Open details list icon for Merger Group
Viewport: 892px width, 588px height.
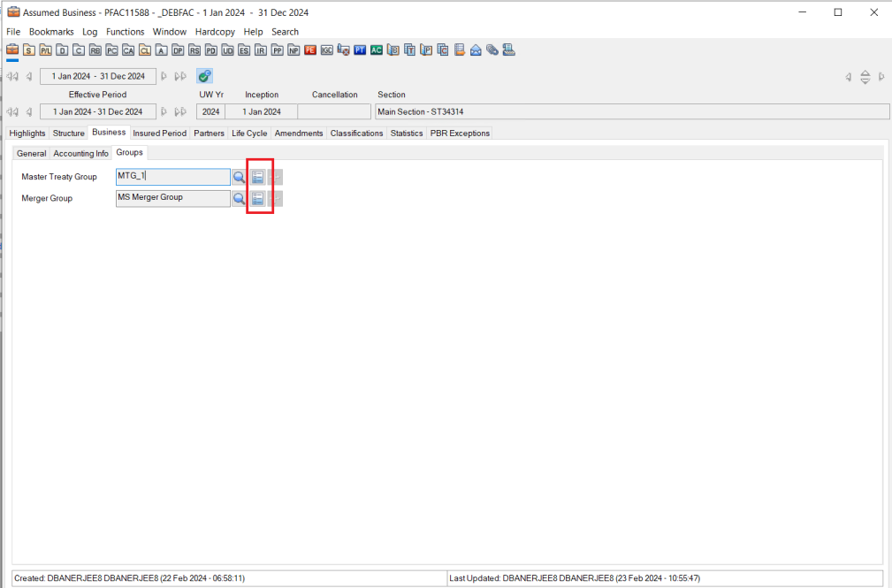coord(257,199)
